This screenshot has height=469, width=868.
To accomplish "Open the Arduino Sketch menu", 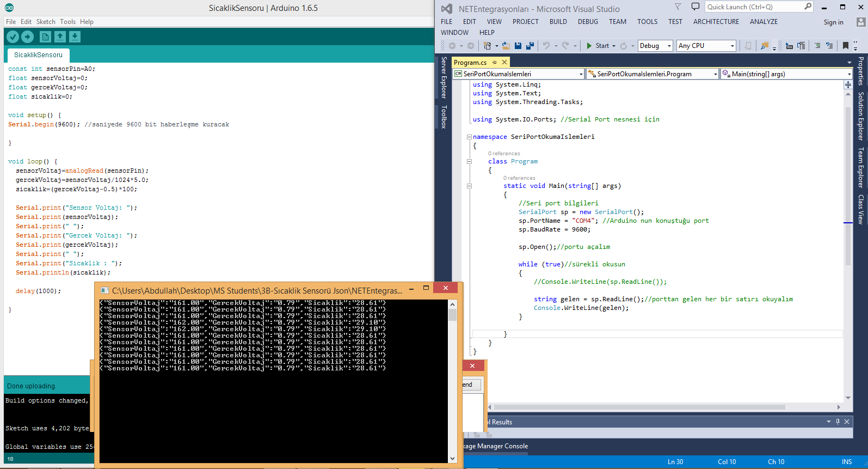I will click(46, 22).
